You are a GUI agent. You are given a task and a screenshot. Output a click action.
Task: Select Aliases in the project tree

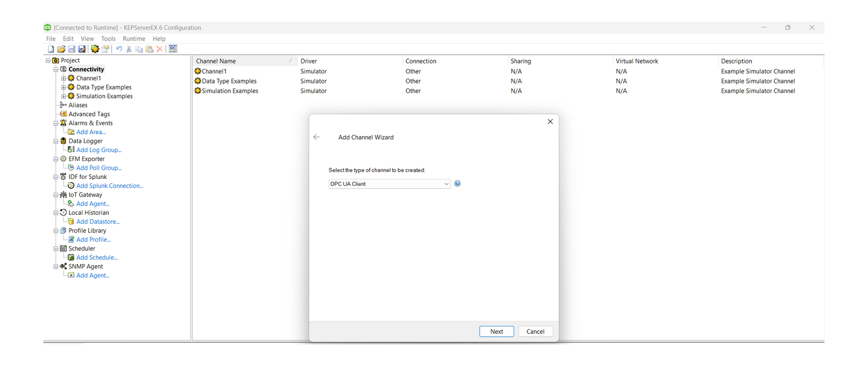click(78, 105)
